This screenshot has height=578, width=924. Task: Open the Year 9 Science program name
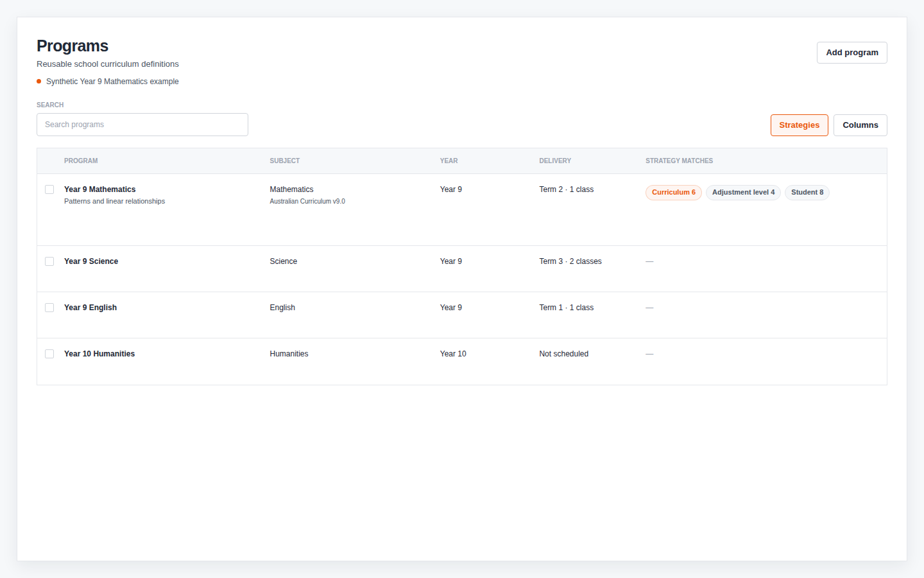(x=91, y=261)
